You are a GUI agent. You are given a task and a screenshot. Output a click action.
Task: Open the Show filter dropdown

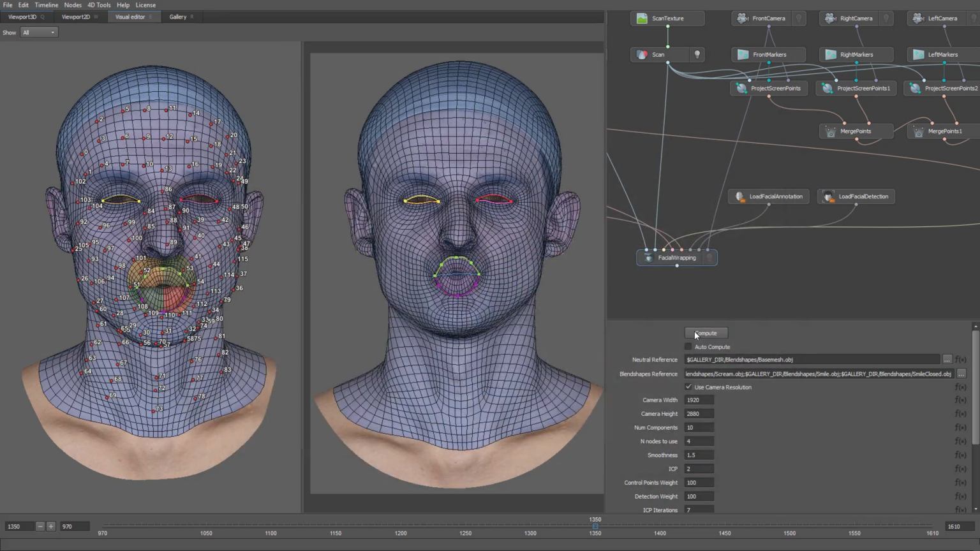(x=38, y=32)
